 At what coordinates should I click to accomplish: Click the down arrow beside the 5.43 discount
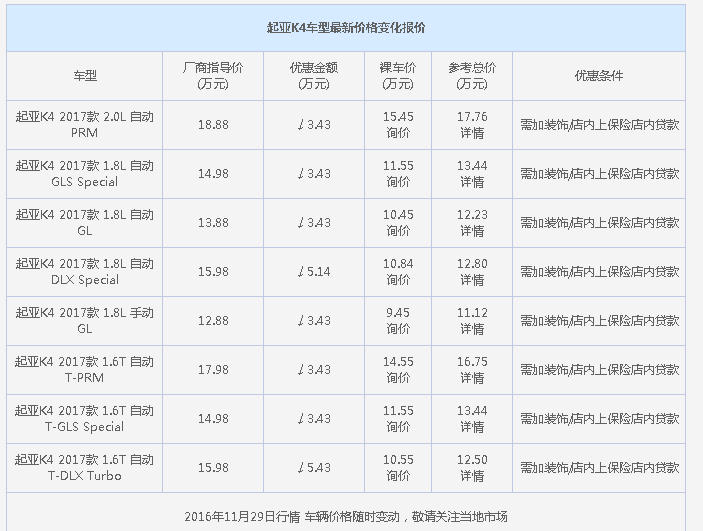302,468
